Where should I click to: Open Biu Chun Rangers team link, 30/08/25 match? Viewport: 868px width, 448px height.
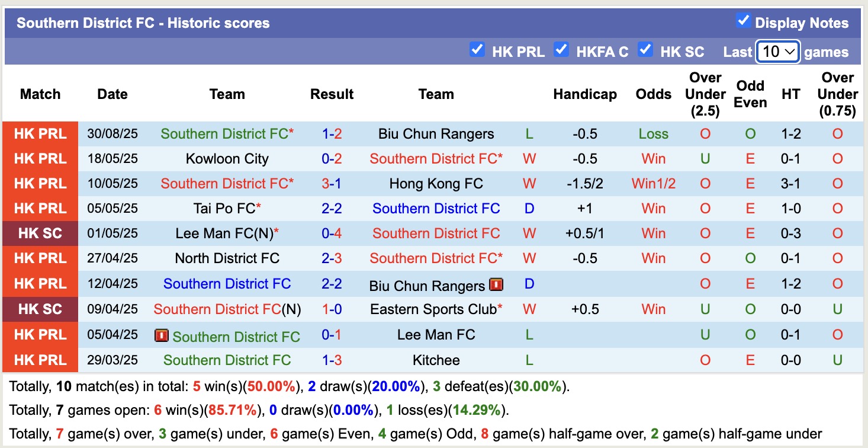click(436, 134)
